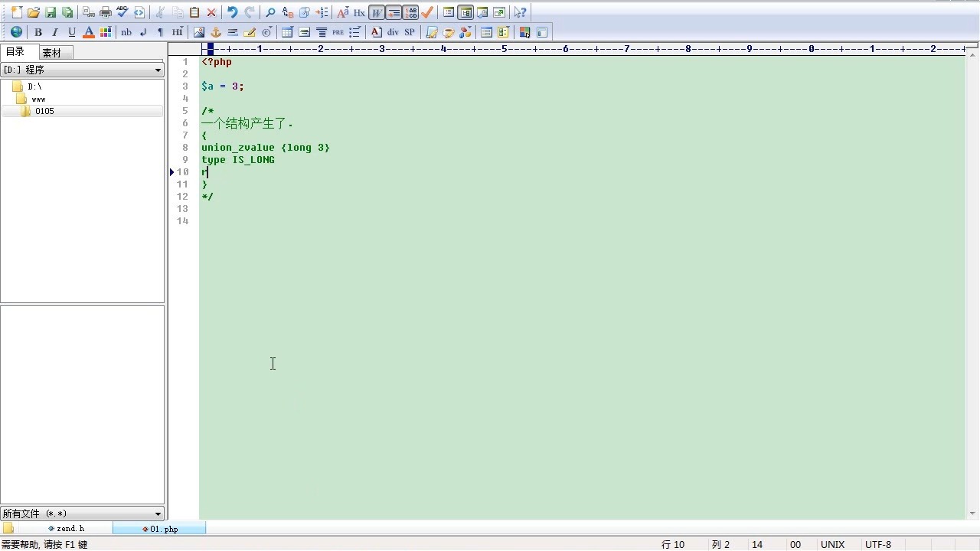Switch to the 01.php document tab

161,529
